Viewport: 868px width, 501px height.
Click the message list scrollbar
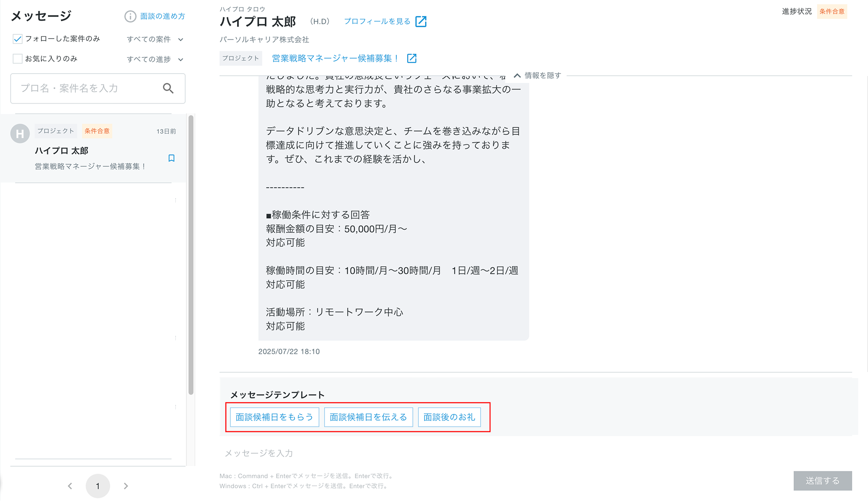click(x=191, y=255)
